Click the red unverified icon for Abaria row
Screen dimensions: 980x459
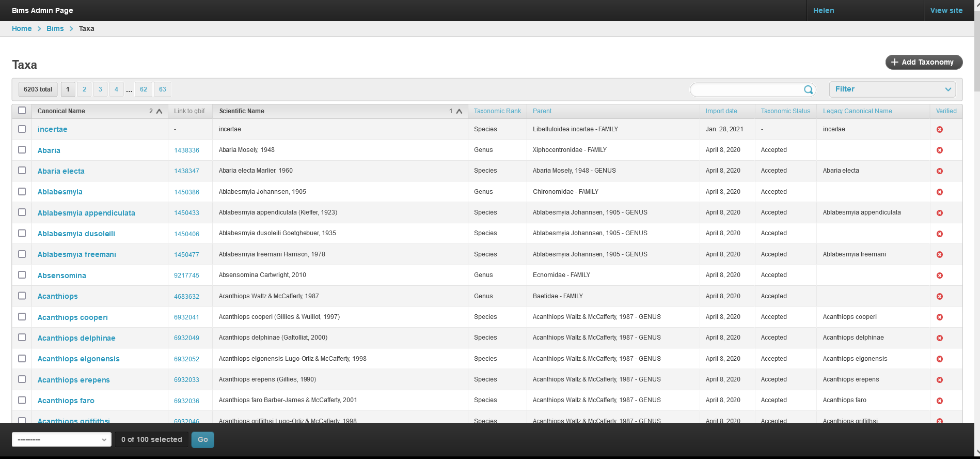pyautogui.click(x=940, y=150)
